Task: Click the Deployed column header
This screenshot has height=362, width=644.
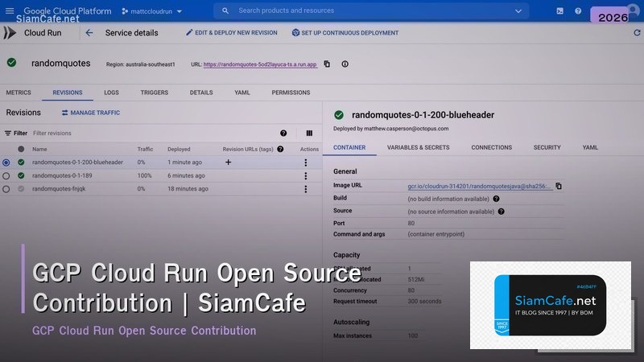Action: pos(179,149)
